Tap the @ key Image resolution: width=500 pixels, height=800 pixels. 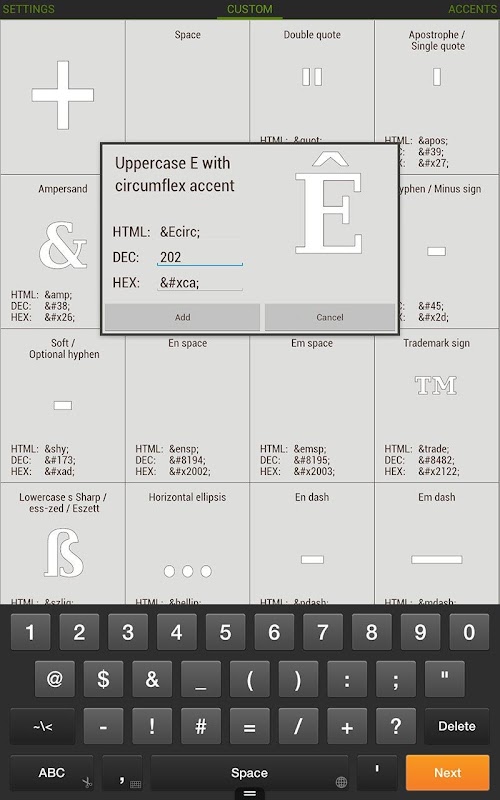[55, 679]
